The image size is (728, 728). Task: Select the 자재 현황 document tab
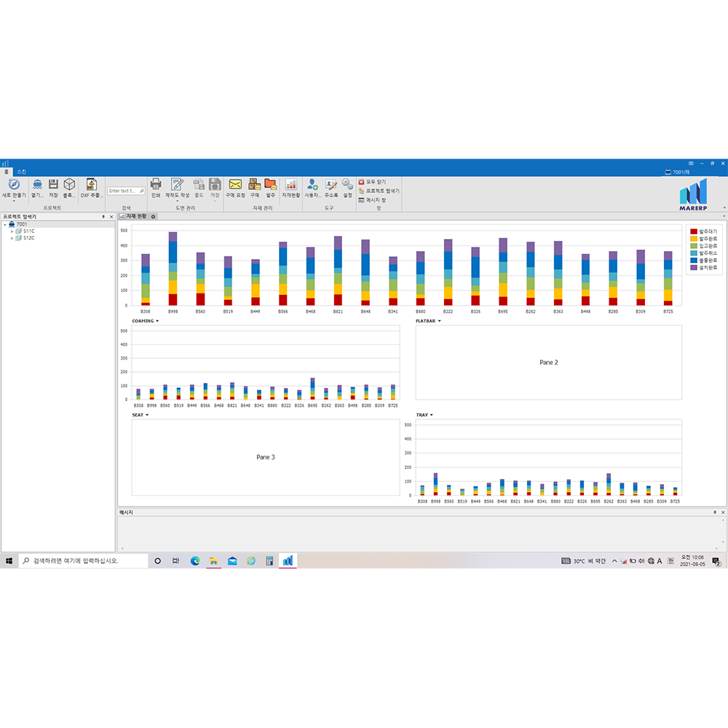click(x=136, y=216)
